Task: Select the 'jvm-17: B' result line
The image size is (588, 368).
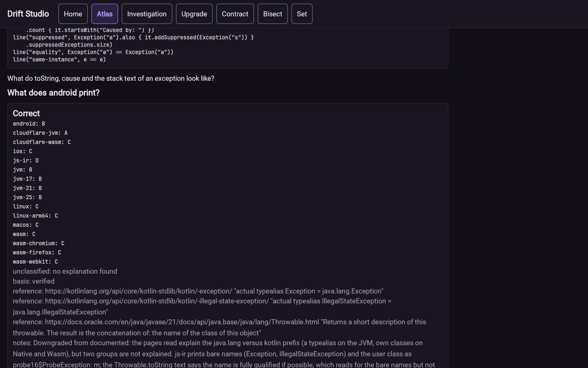Action: [27, 179]
